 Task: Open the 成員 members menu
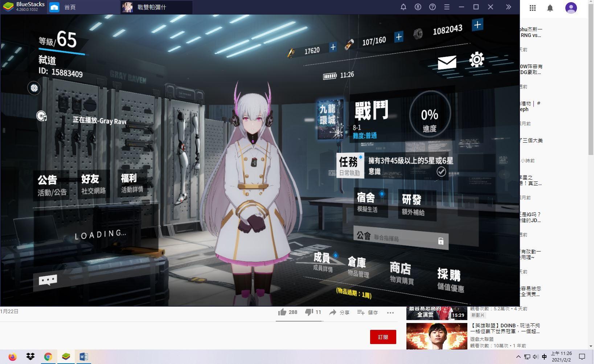click(323, 261)
